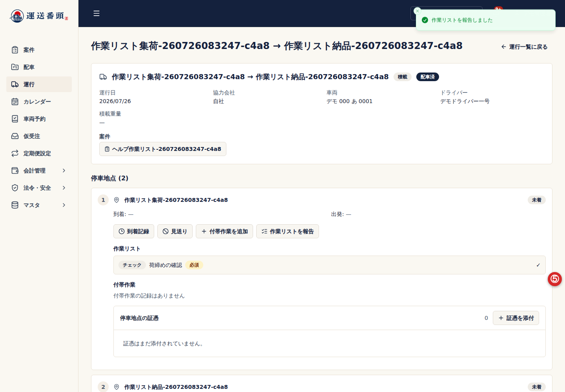Click the stop number 2 badge
The height and width of the screenshot is (392, 565).
click(x=103, y=387)
